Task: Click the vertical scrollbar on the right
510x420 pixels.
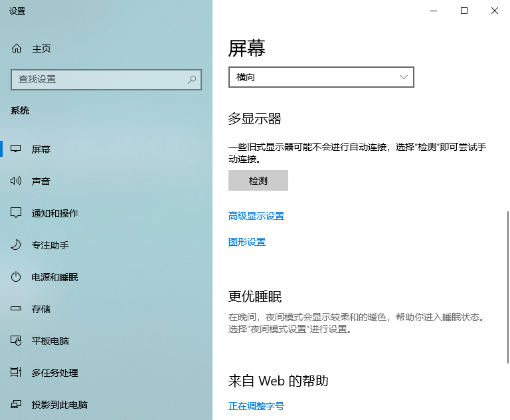Action: [x=507, y=286]
